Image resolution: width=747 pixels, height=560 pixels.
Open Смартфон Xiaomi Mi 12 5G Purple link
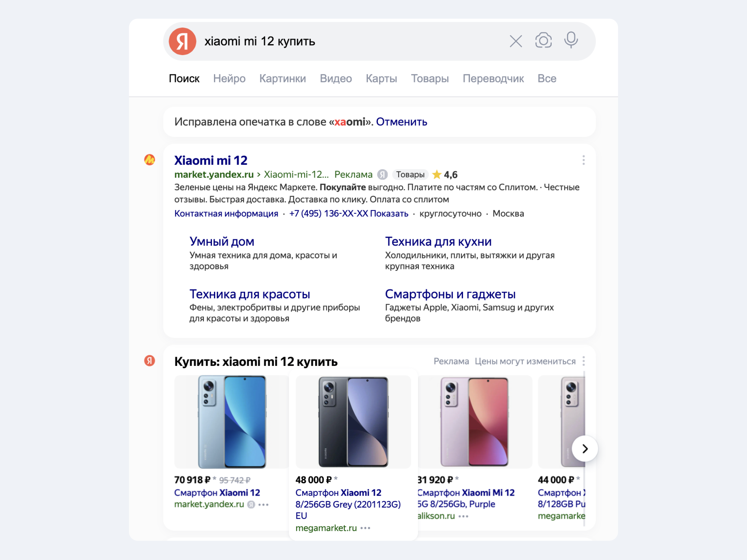466,498
